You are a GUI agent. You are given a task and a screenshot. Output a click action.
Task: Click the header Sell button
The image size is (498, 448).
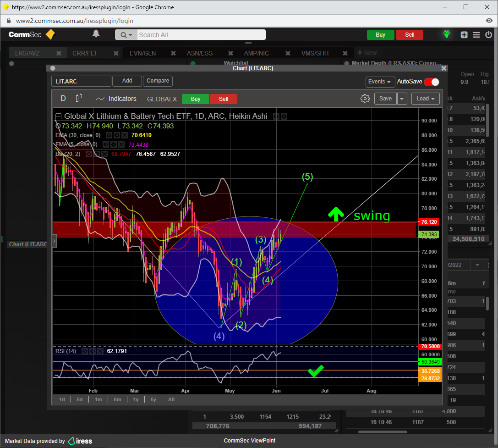(410, 35)
